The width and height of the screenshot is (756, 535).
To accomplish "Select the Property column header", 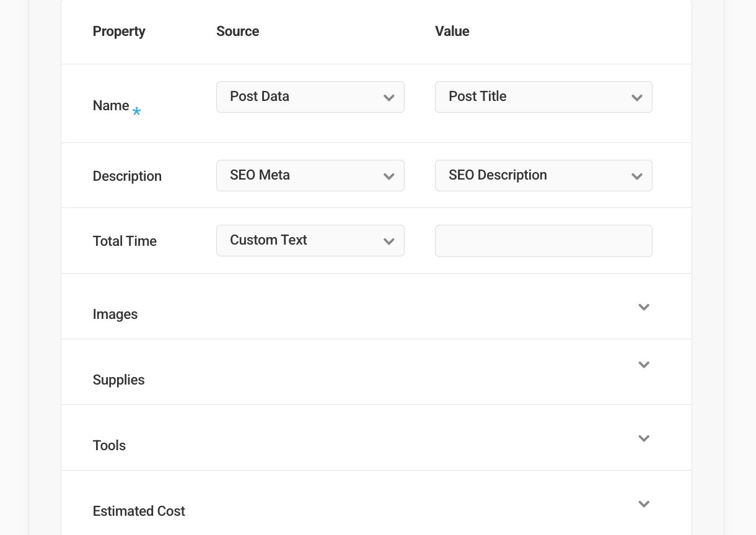I will [119, 31].
